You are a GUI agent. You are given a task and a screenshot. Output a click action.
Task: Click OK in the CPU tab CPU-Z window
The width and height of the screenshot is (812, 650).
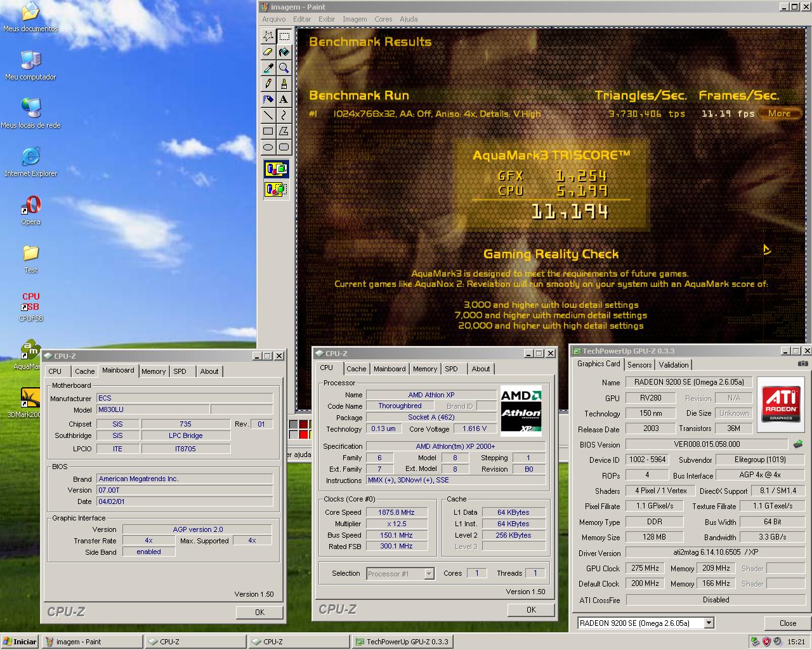pyautogui.click(x=531, y=609)
